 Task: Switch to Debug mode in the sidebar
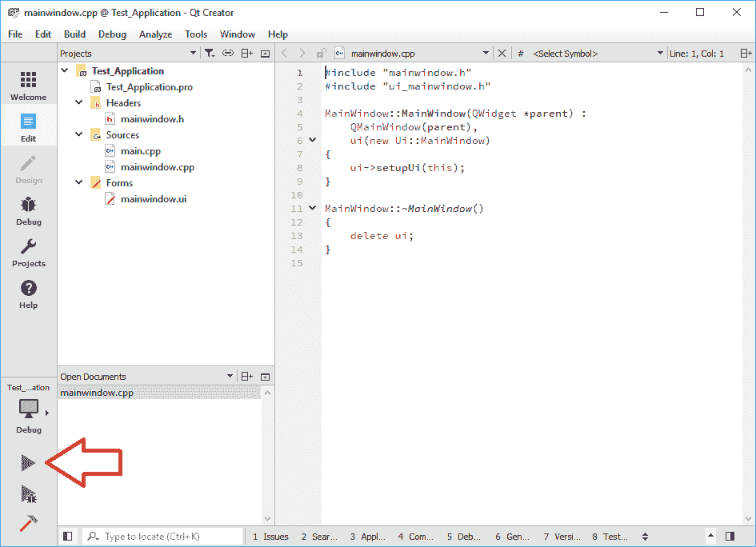pos(28,210)
